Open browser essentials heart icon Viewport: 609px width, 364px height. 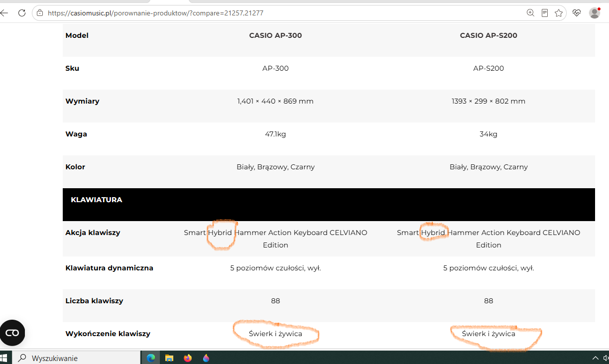coord(577,13)
